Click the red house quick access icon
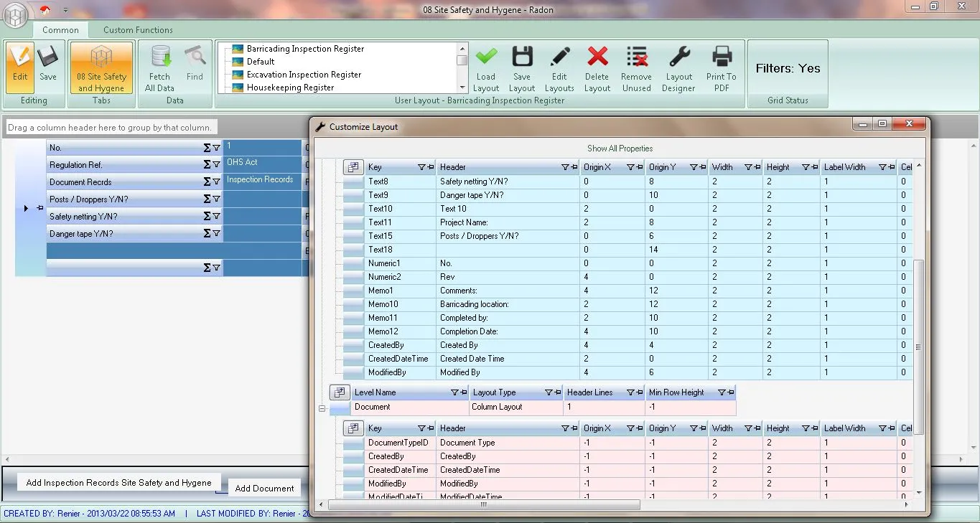Image resolution: width=980 pixels, height=523 pixels. pos(45,10)
